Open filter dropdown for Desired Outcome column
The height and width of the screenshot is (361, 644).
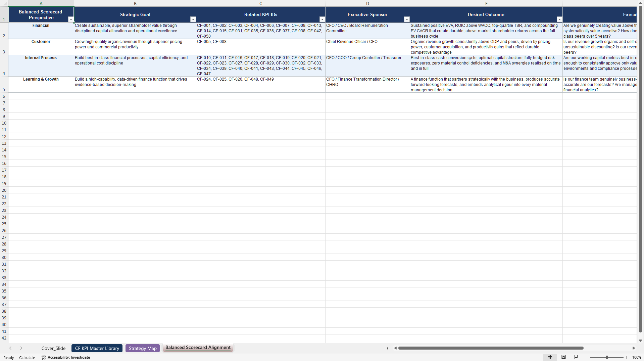point(559,19)
